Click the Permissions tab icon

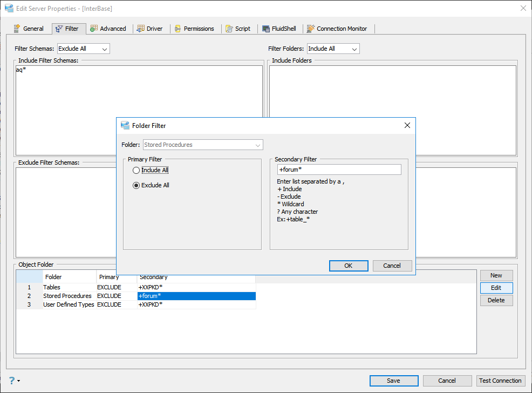178,29
